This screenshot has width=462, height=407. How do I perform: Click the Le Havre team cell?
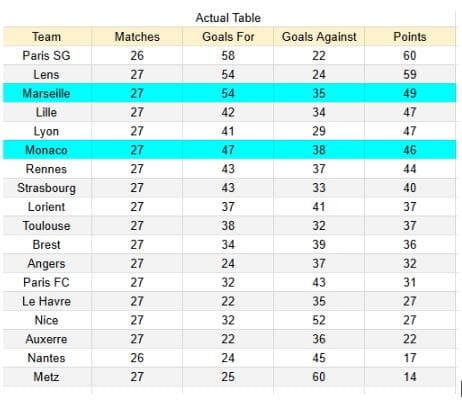(47, 301)
